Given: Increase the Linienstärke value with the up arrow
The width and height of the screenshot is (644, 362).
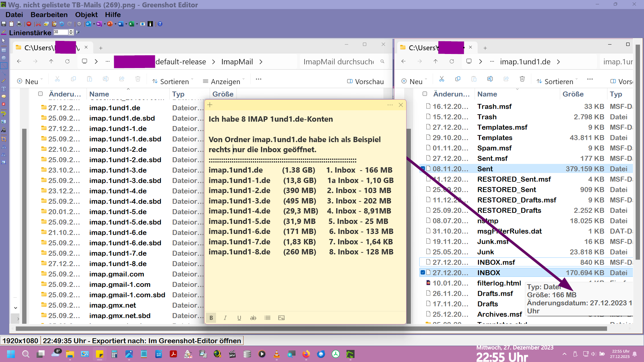Looking at the screenshot, I should pos(71,31).
